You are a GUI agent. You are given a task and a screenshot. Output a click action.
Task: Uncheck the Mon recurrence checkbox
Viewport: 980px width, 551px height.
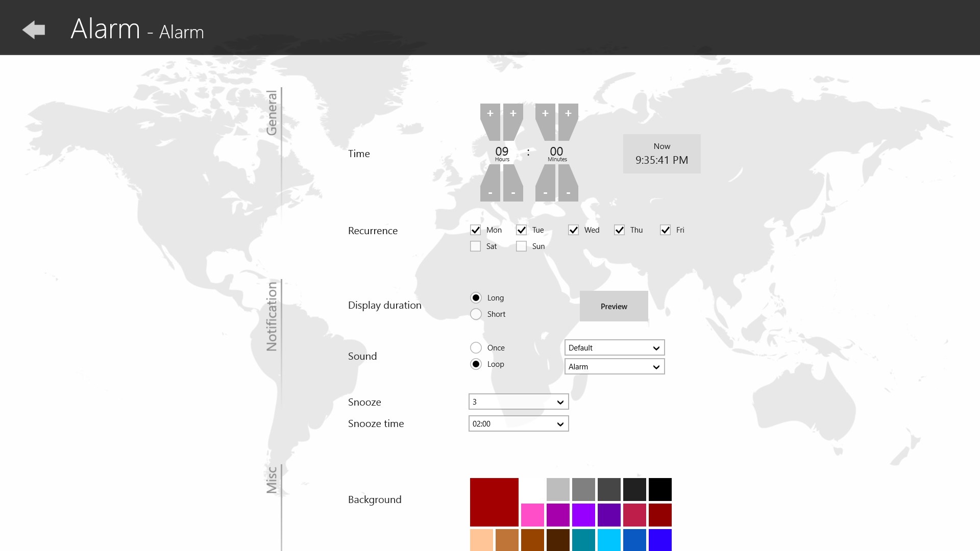pyautogui.click(x=475, y=230)
